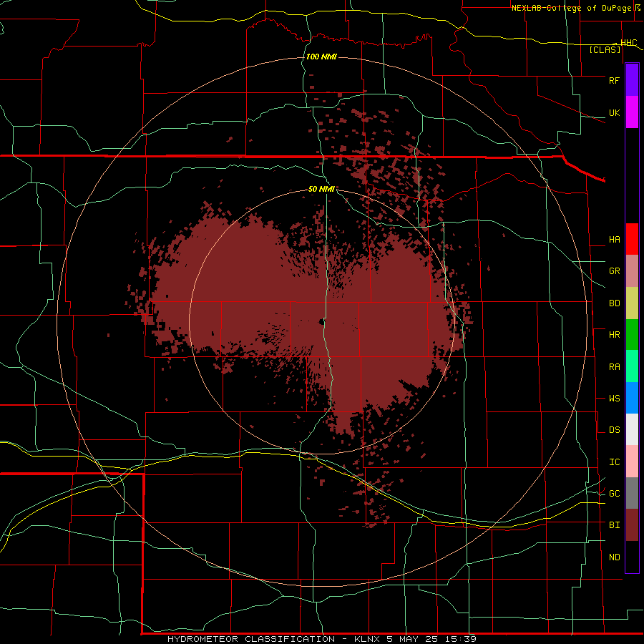
Task: Click the BD yellow legend color block
Action: coord(632,303)
